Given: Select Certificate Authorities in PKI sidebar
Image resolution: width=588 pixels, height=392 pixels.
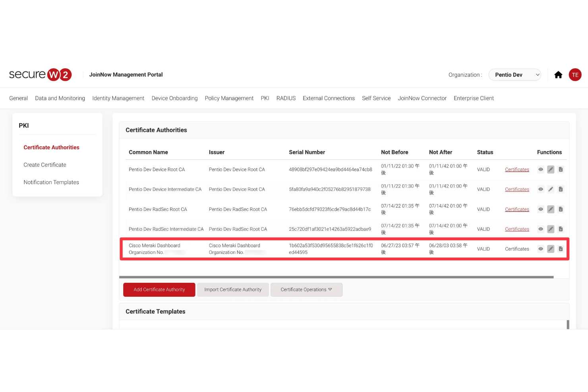Looking at the screenshot, I should tap(51, 147).
